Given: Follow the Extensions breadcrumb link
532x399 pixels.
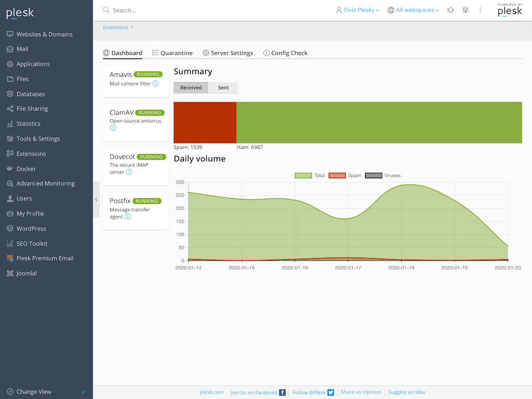Looking at the screenshot, I should pos(115,28).
